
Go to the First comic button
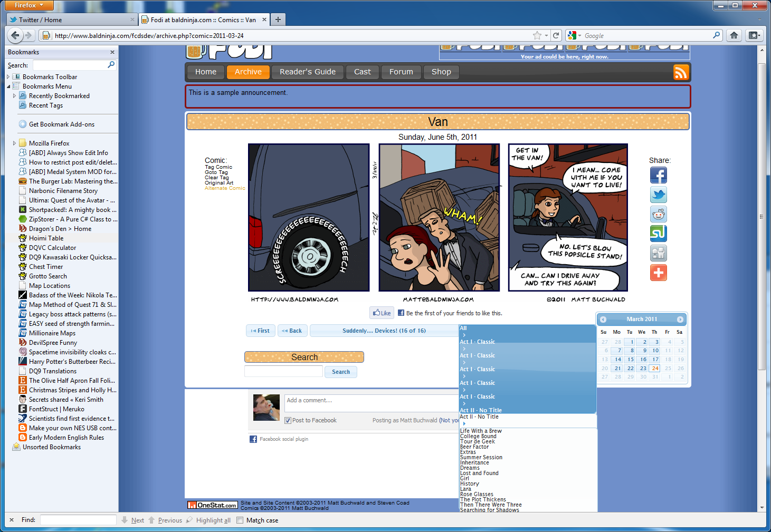(260, 331)
